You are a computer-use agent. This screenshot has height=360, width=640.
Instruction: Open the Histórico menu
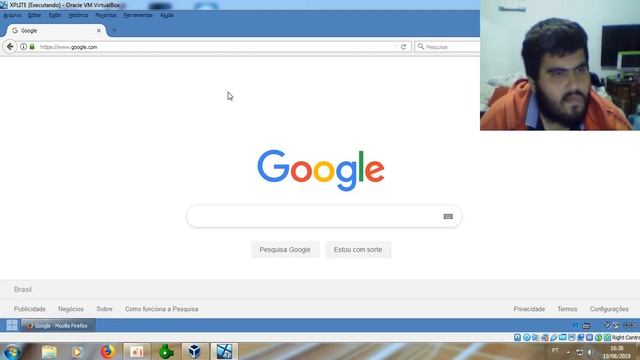click(x=78, y=15)
